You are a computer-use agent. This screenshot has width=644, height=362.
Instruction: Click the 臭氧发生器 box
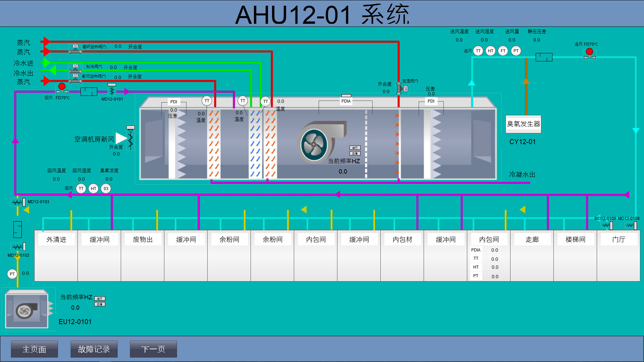click(x=523, y=124)
